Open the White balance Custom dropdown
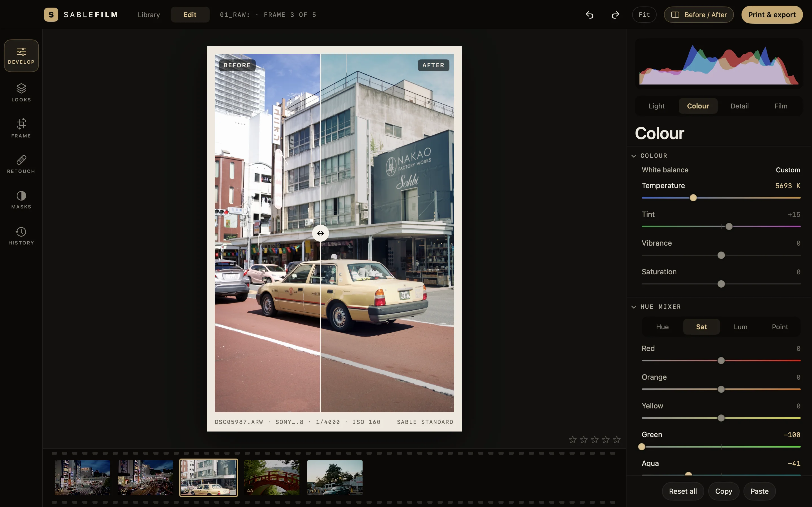Viewport: 812px width, 507px height. (788, 170)
